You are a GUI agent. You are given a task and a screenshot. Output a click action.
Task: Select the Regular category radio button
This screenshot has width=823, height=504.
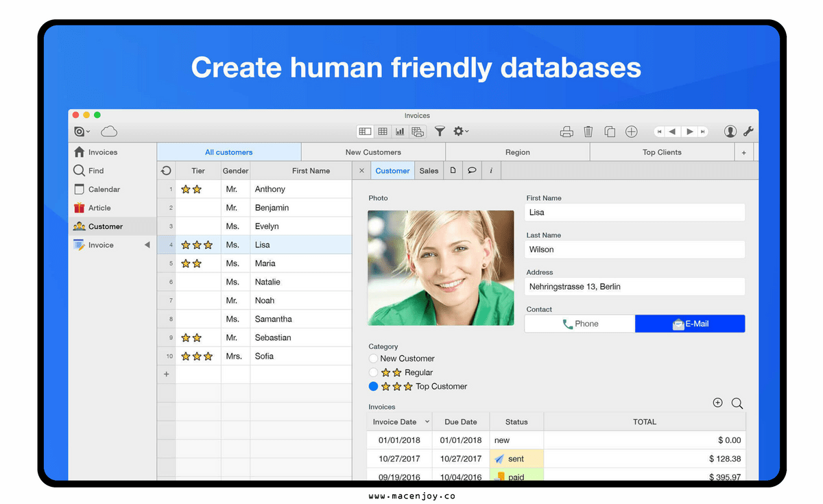(373, 372)
